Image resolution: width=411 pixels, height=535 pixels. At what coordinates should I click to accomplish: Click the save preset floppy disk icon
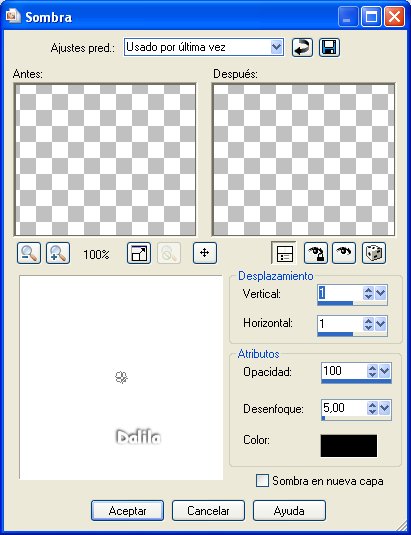click(x=329, y=47)
